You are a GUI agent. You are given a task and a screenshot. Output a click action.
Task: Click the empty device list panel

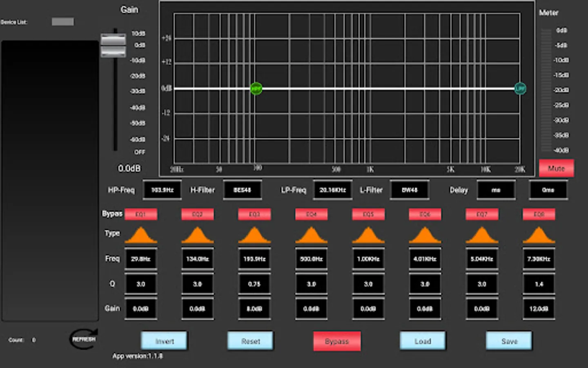coord(50,181)
